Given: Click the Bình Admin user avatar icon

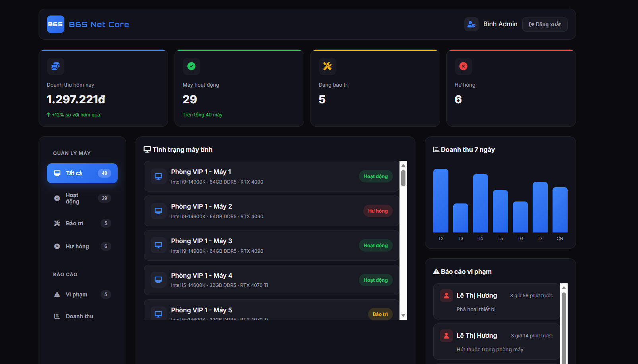Looking at the screenshot, I should [x=471, y=24].
